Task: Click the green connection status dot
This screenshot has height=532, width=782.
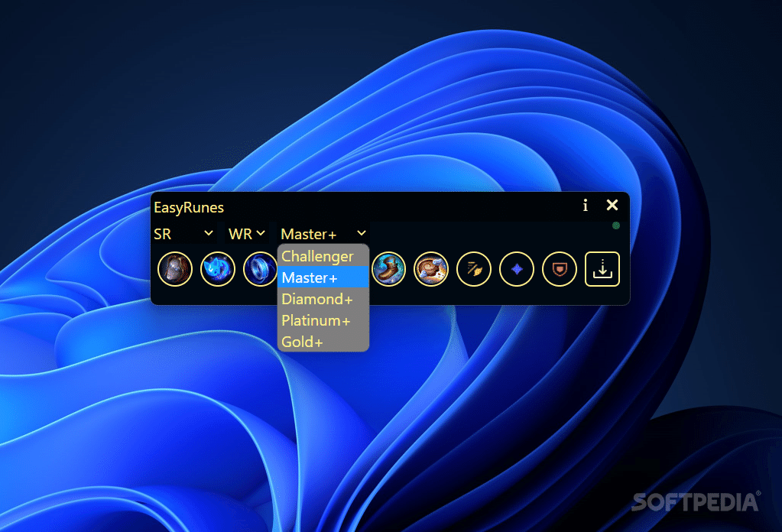Action: pos(616,225)
